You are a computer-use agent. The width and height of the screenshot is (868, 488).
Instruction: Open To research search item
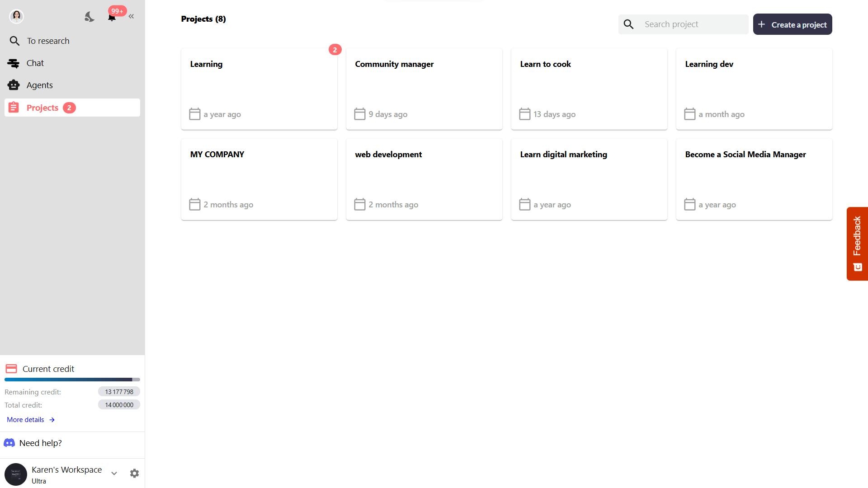point(47,41)
